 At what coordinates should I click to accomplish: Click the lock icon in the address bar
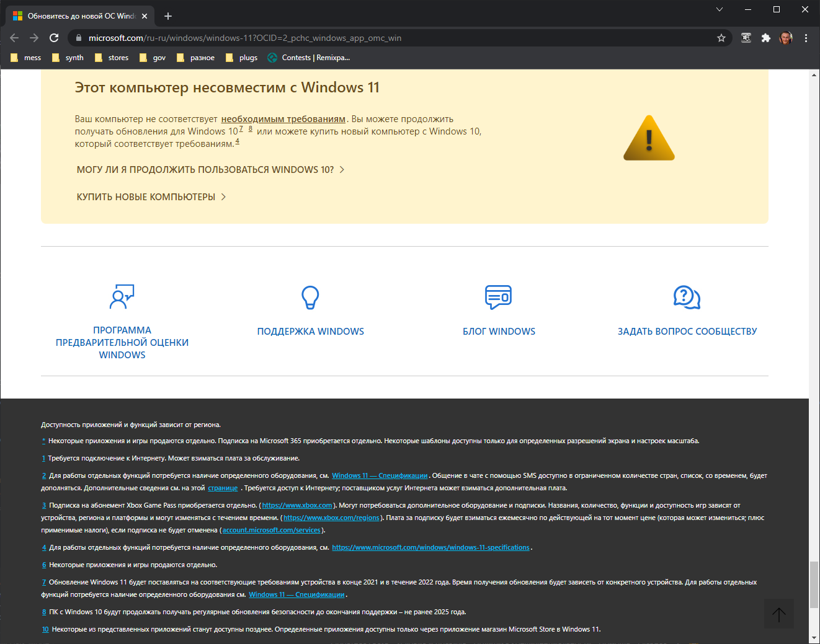[x=78, y=38]
